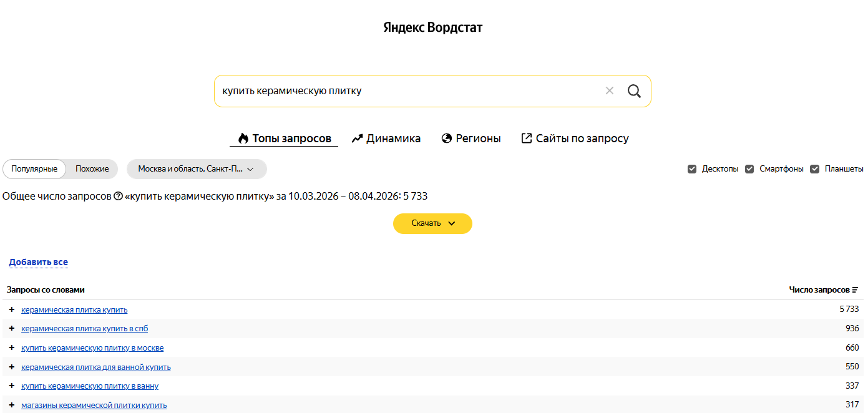
Task: Switch to the Топы запросов tab
Action: [x=284, y=138]
